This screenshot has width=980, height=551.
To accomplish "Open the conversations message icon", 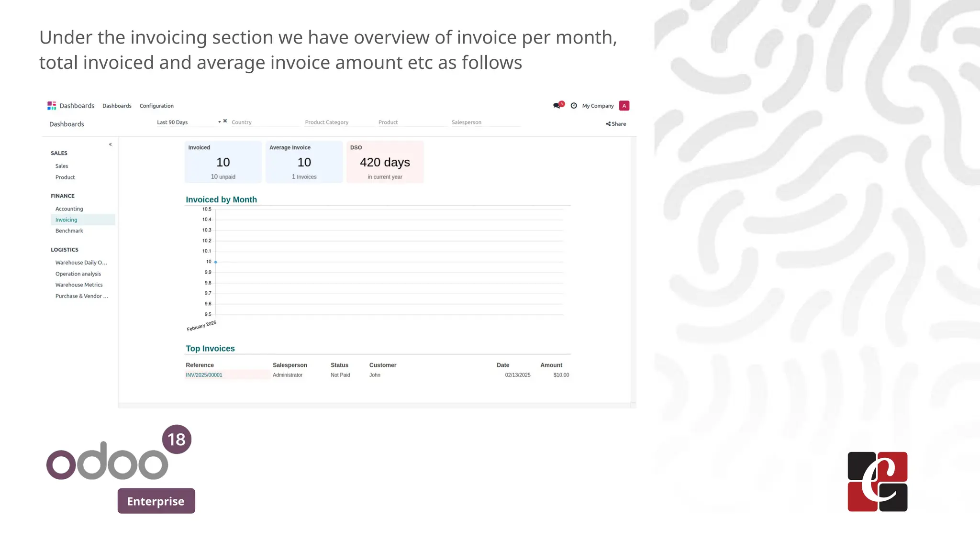I will coord(557,106).
